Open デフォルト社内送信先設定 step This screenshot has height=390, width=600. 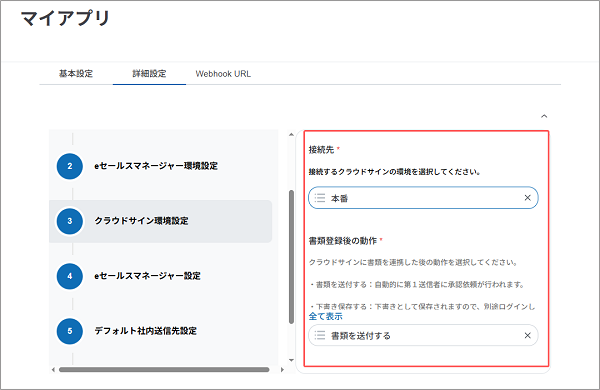coord(145,331)
